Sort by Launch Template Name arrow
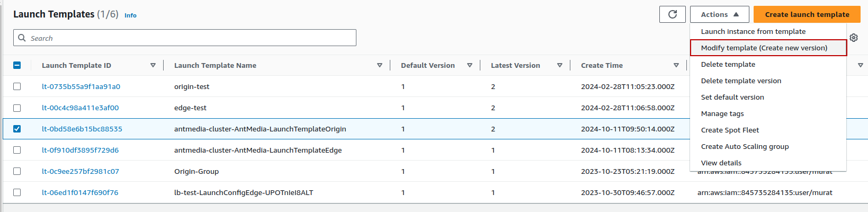The width and height of the screenshot is (868, 212). click(380, 65)
